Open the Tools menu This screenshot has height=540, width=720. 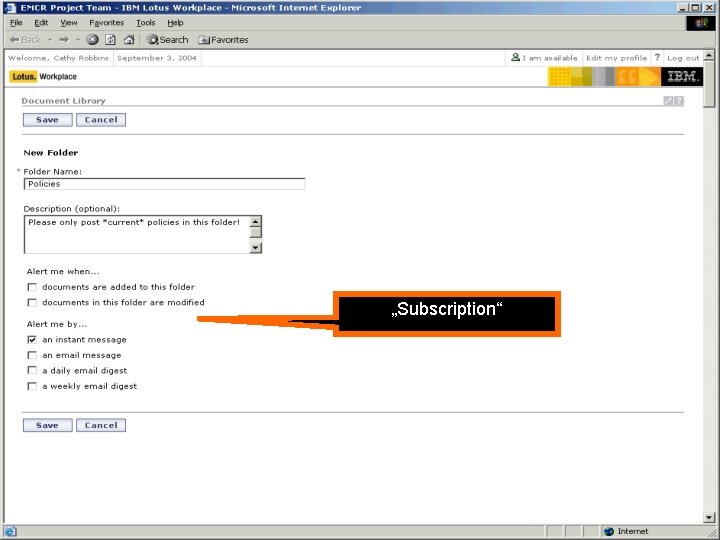(x=146, y=22)
